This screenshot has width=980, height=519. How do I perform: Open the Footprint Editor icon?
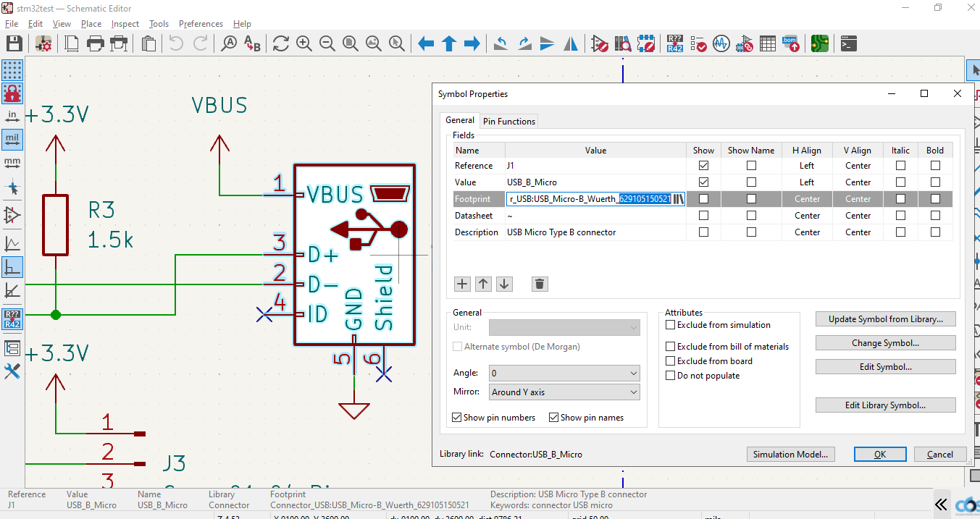(x=646, y=43)
